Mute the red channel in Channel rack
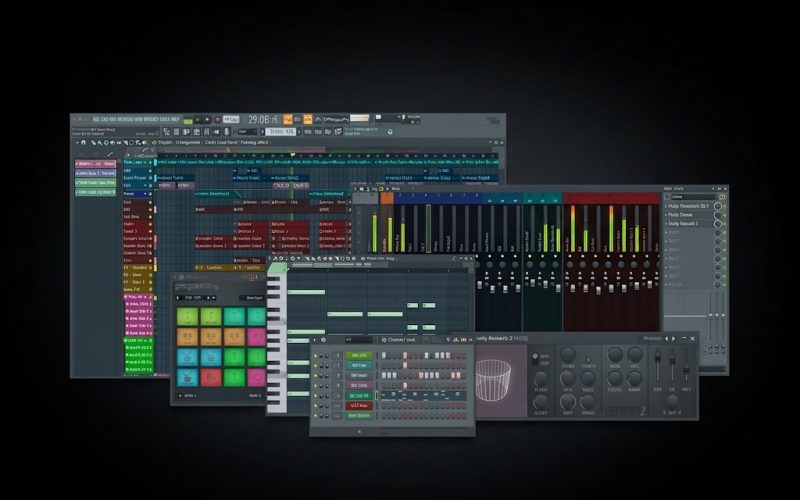 click(x=315, y=406)
